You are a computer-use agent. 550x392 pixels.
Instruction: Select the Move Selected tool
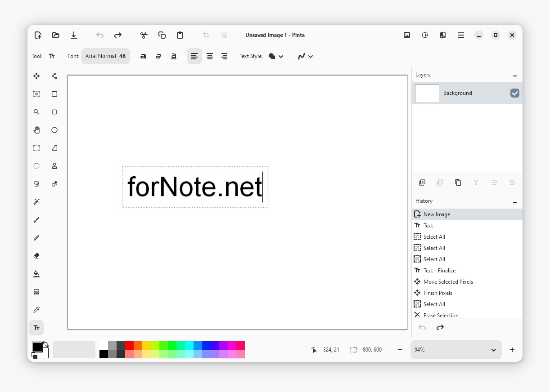pos(36,76)
